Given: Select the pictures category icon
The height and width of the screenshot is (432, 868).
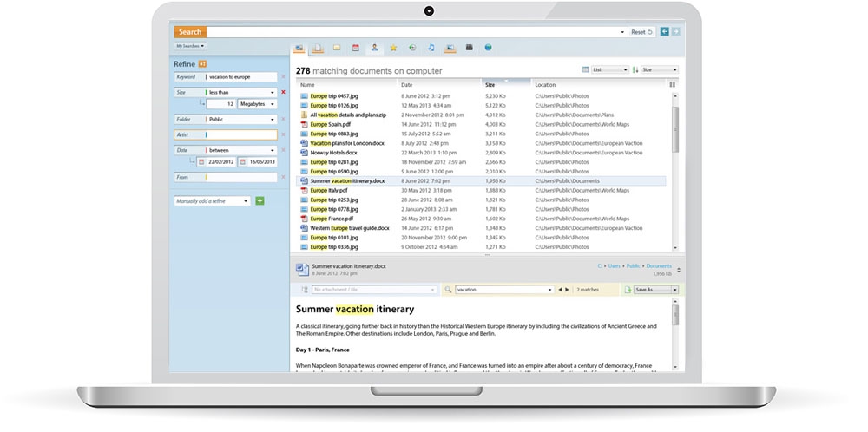Looking at the screenshot, I should pos(450,48).
